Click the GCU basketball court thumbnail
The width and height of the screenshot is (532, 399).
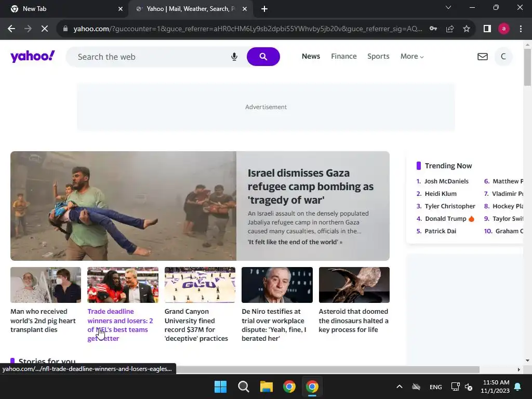tap(200, 285)
